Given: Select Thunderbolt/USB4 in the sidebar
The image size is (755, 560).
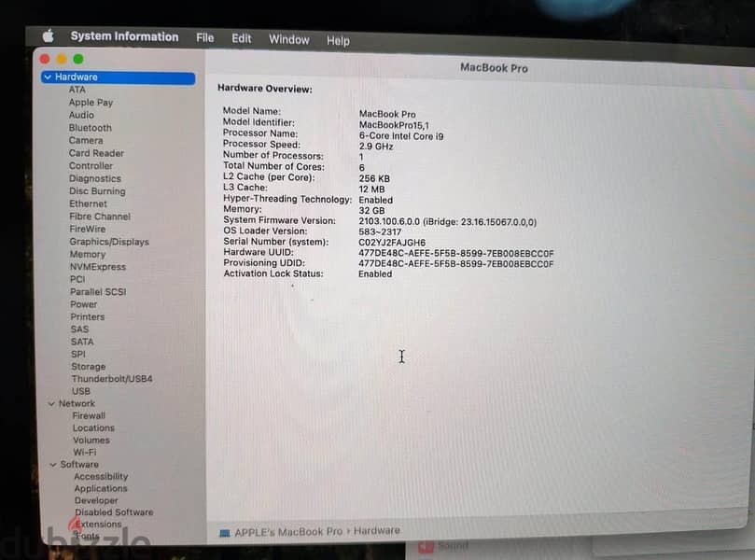Looking at the screenshot, I should [112, 379].
